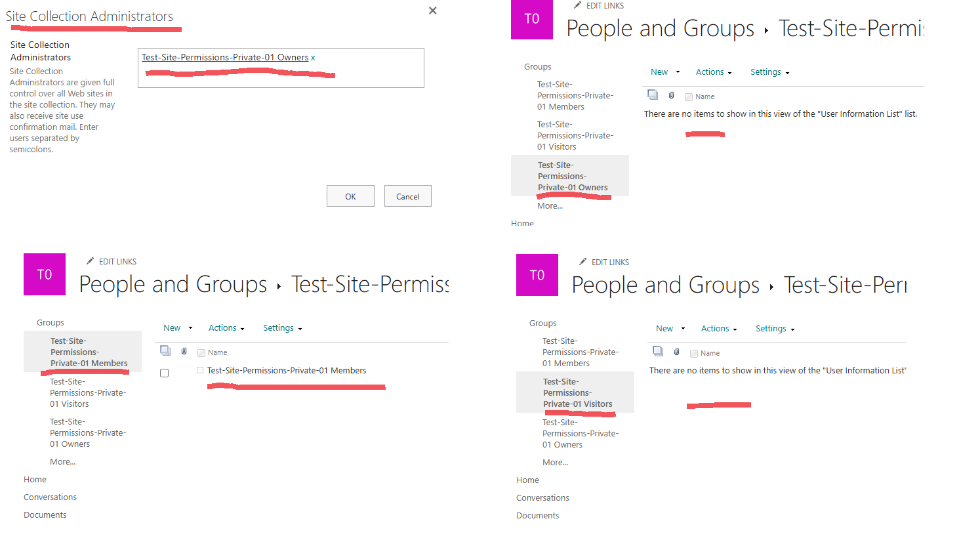Open the Groups heading in the Members-highlighted view

pos(50,322)
